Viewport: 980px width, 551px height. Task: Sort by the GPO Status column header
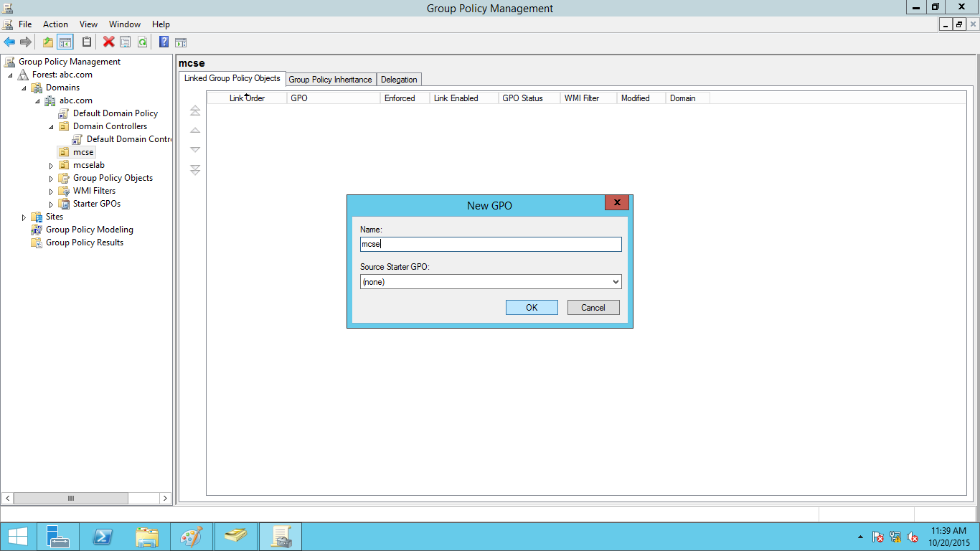pyautogui.click(x=529, y=98)
